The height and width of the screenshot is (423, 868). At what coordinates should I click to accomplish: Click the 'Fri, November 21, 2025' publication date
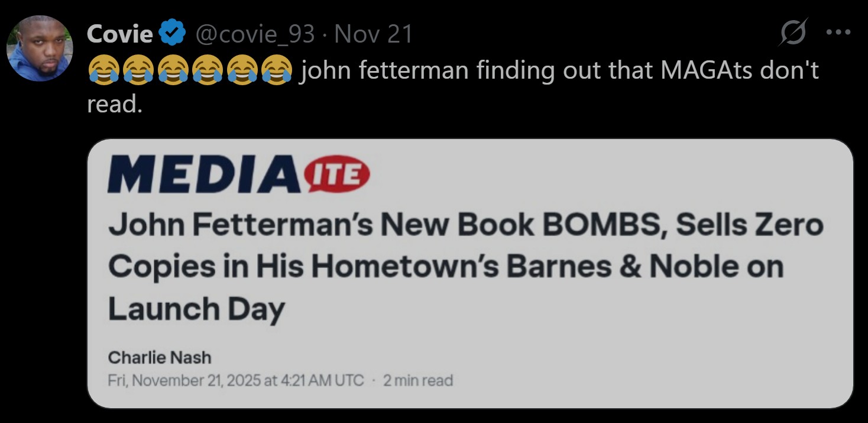click(184, 380)
